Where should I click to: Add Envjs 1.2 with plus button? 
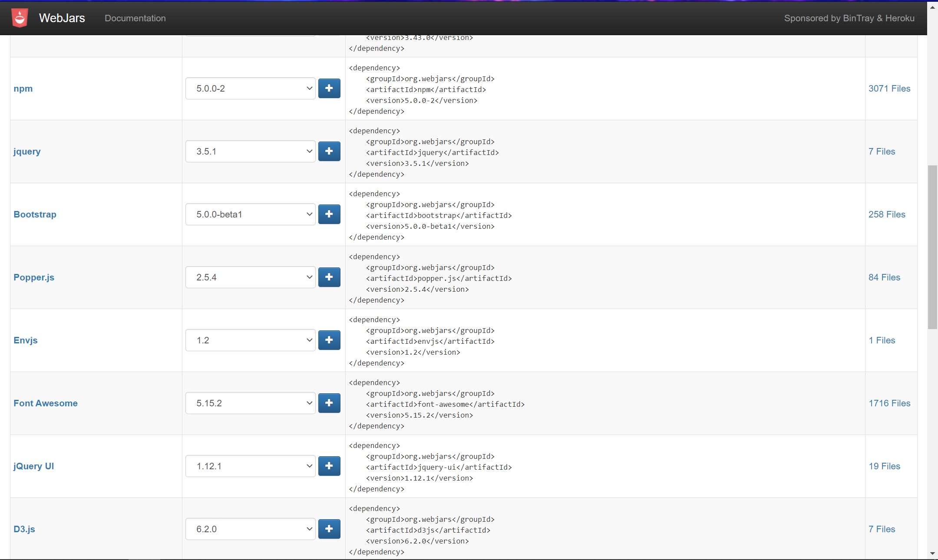tap(329, 340)
